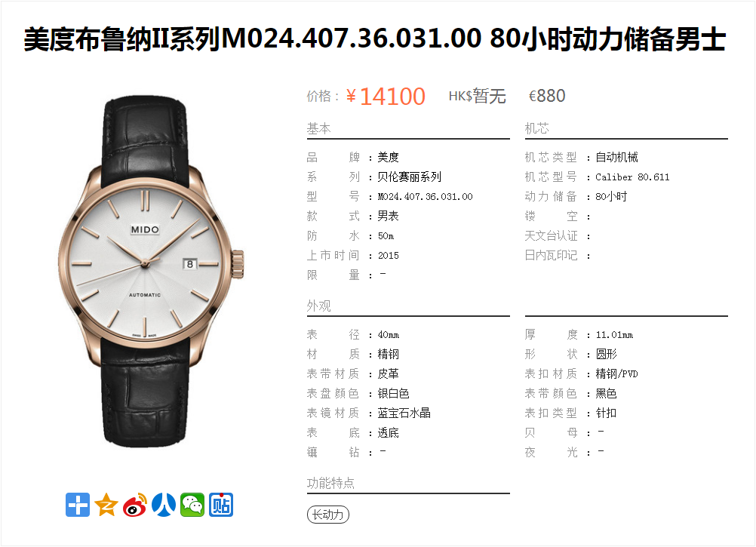The image size is (756, 547).
Task: Open the Mido watch product image
Action: (151, 272)
